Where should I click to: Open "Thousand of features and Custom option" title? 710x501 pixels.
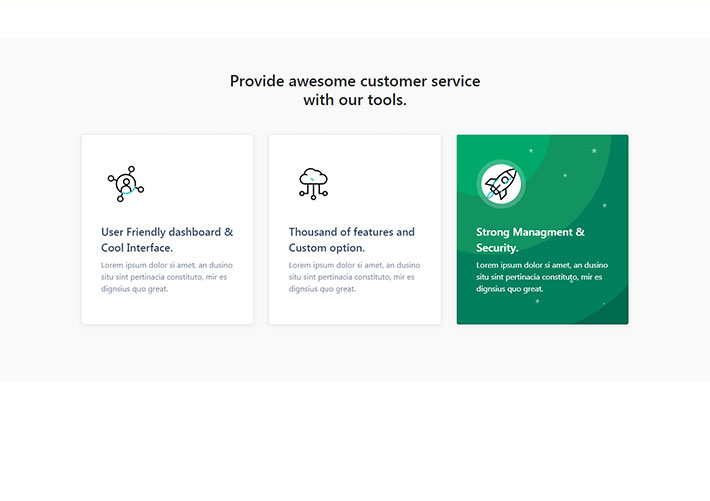351,232
